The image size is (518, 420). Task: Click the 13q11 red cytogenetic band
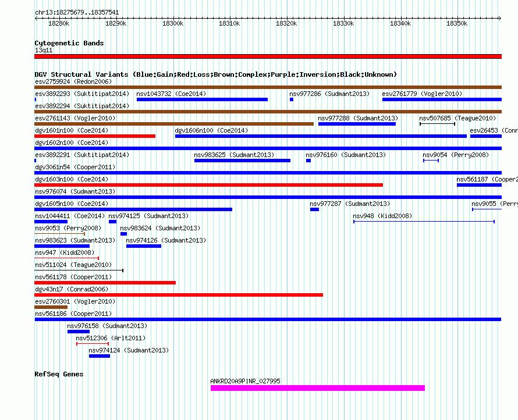coord(268,56)
